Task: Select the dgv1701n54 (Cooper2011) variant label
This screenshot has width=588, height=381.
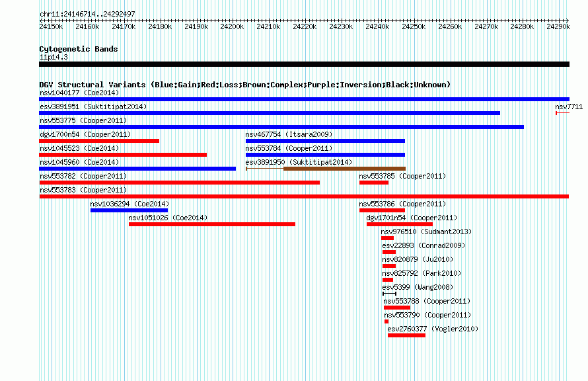Action: click(x=412, y=218)
